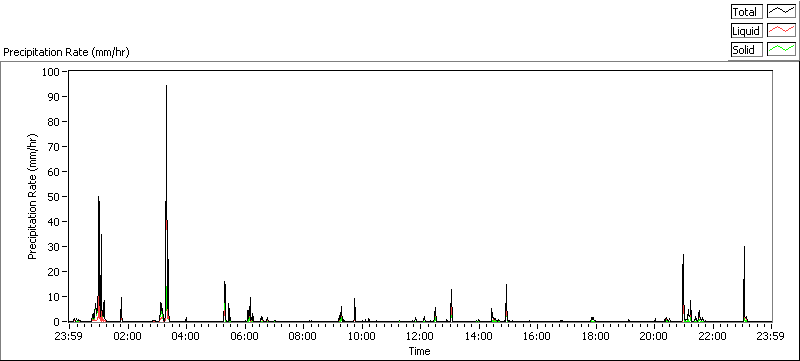Select the 60 y-axis value

[x=55, y=171]
